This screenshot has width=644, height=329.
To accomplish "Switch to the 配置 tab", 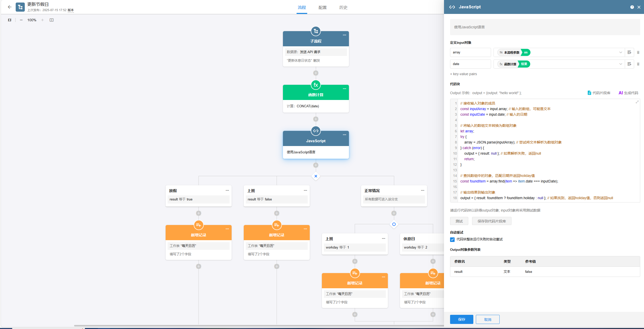I will pyautogui.click(x=322, y=8).
